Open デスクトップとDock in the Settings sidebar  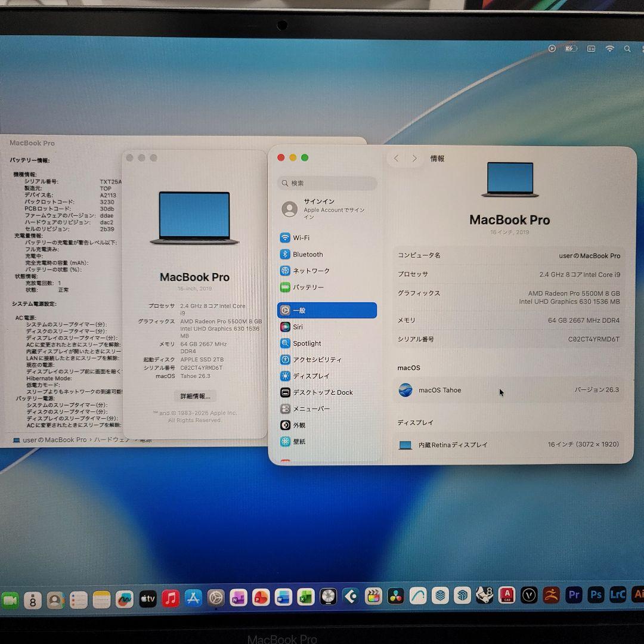pos(327,392)
